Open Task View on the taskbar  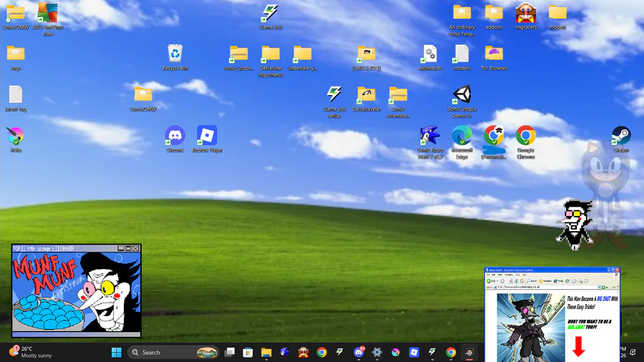[x=230, y=352]
